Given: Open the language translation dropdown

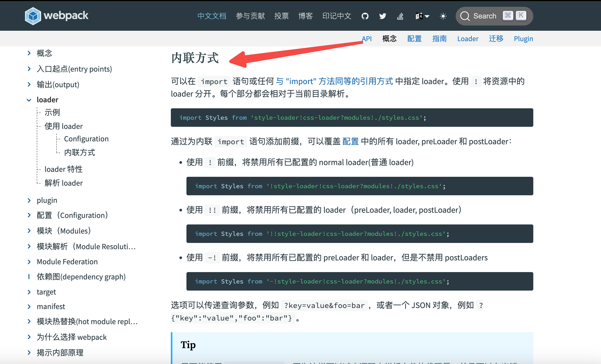Looking at the screenshot, I should (x=422, y=16).
